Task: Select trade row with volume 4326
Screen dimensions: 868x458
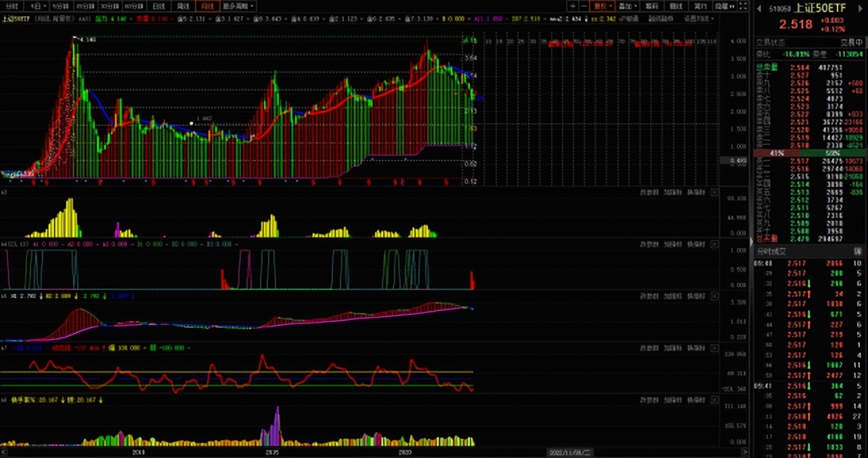Action: (810, 416)
